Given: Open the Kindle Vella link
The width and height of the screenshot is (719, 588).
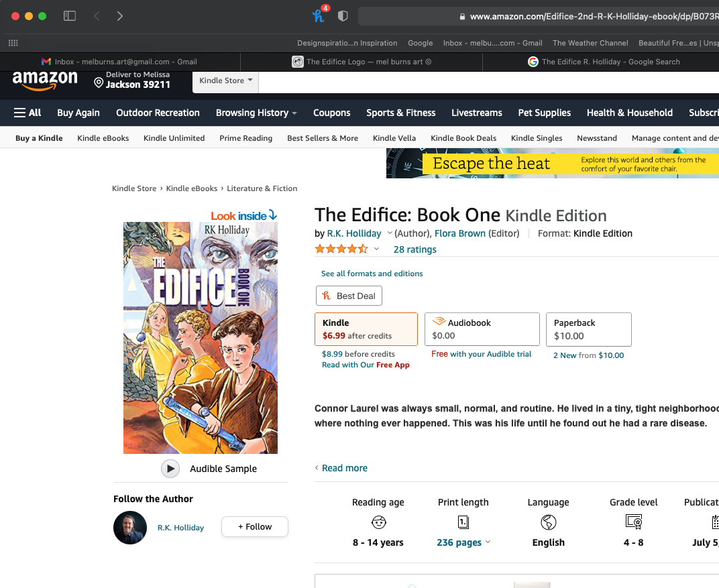Looking at the screenshot, I should pos(394,138).
